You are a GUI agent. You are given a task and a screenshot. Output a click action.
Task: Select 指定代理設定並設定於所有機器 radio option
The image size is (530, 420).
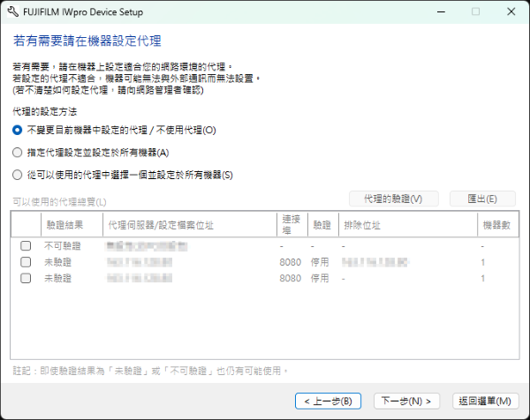18,152
